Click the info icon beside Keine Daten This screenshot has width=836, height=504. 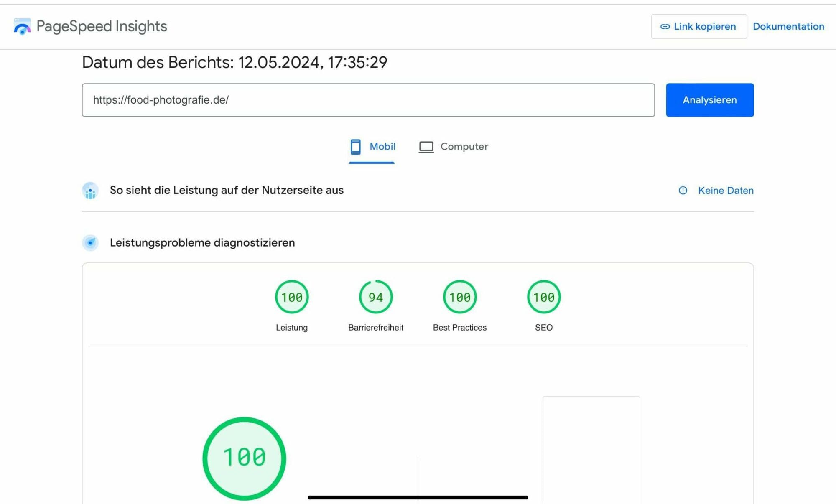(683, 191)
